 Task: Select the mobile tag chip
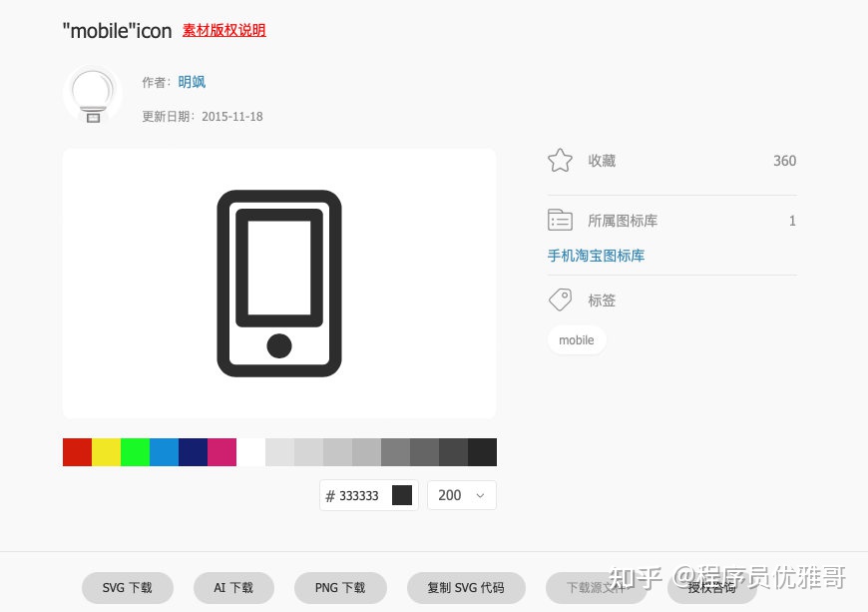click(x=577, y=340)
